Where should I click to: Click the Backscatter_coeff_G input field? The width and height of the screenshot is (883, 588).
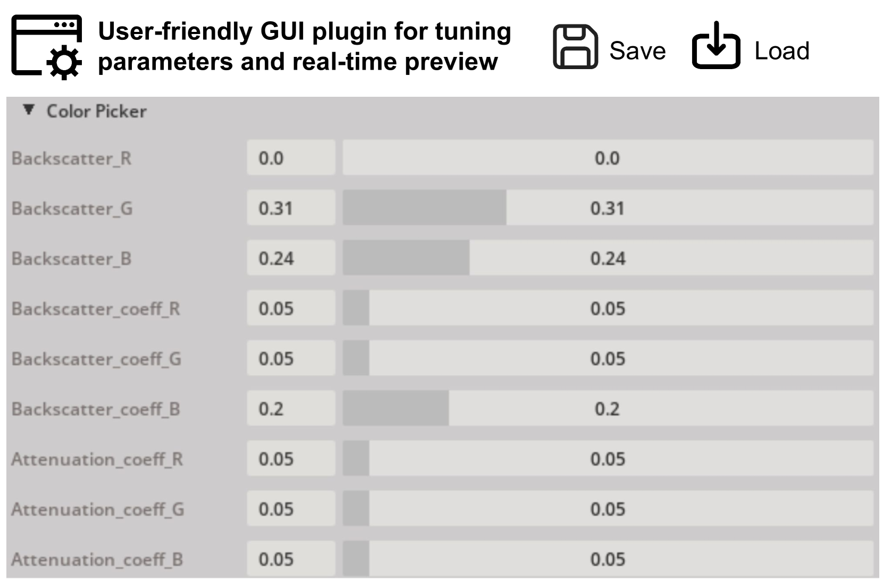click(x=291, y=359)
